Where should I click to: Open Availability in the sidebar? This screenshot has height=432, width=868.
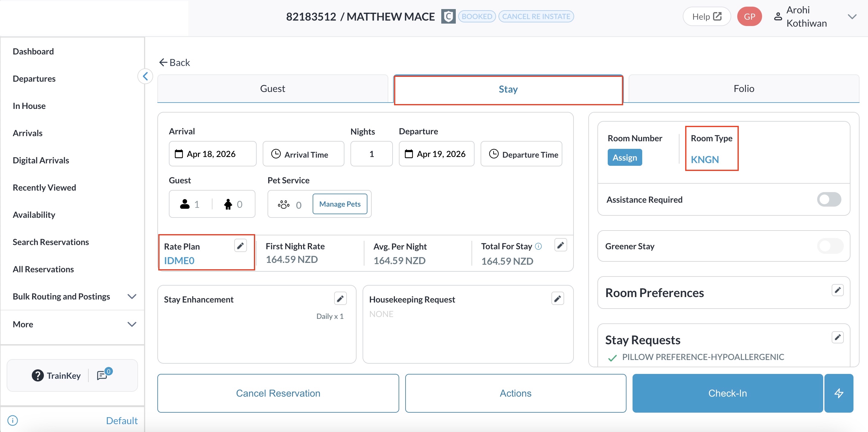point(34,215)
